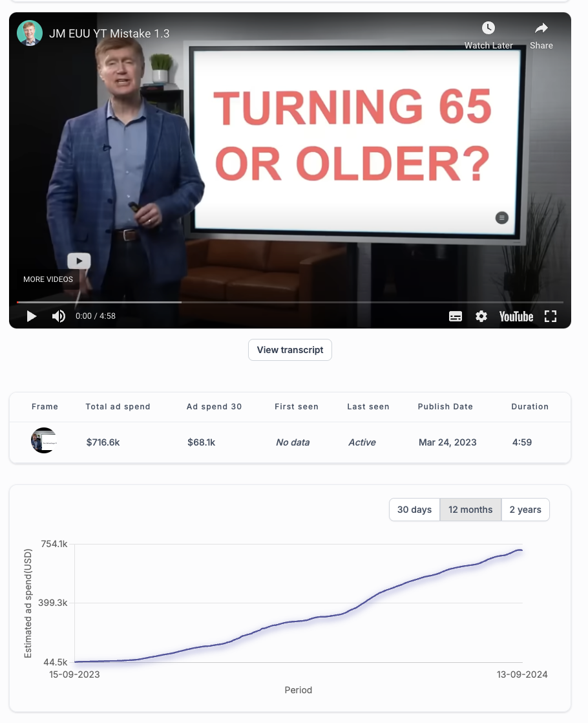Play the video using the bottom play icon

[x=31, y=316]
